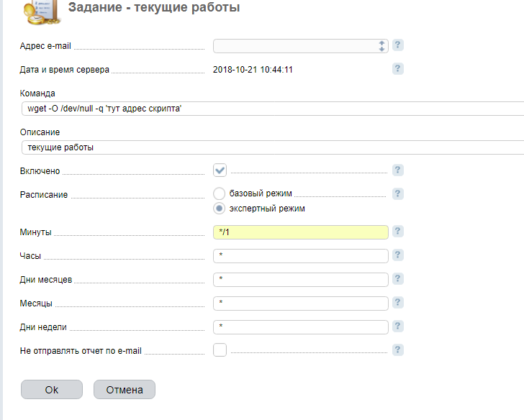The image size is (524, 420).
Task: Open help icon beside Часы field
Action: [x=398, y=255]
